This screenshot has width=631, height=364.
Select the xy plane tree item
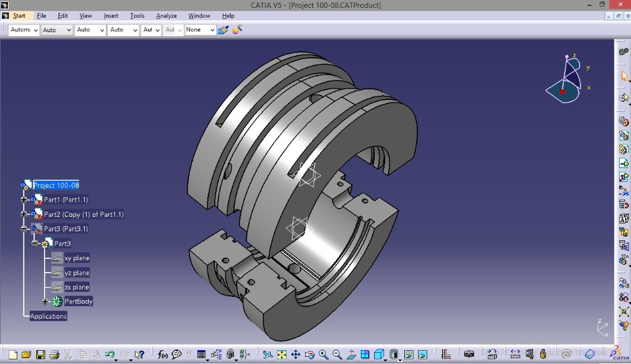(x=77, y=258)
